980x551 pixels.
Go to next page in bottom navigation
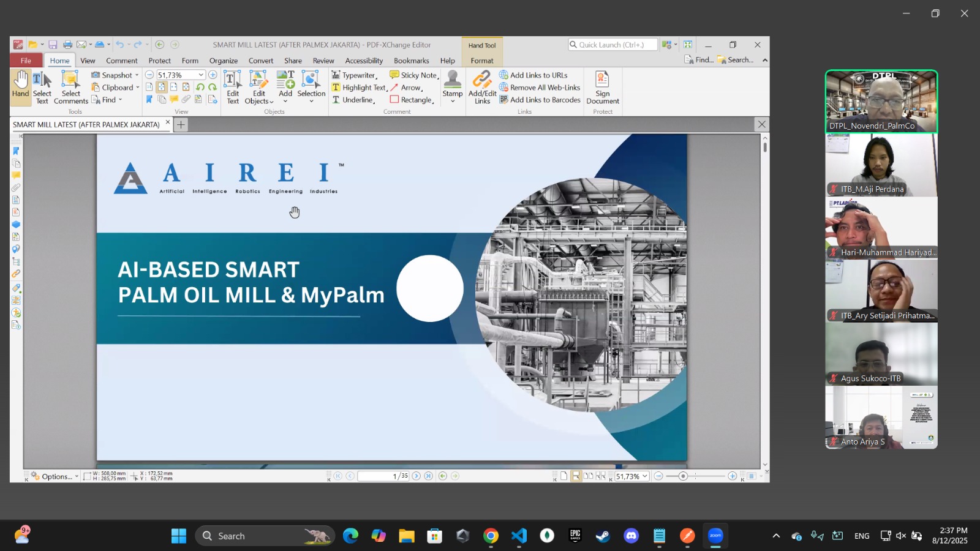coord(417,476)
